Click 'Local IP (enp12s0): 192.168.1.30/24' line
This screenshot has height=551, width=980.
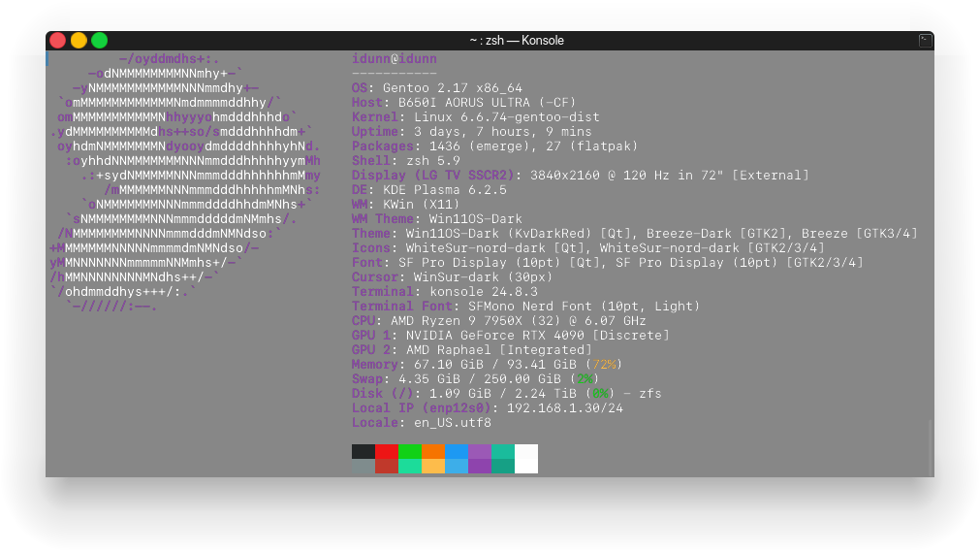click(487, 407)
